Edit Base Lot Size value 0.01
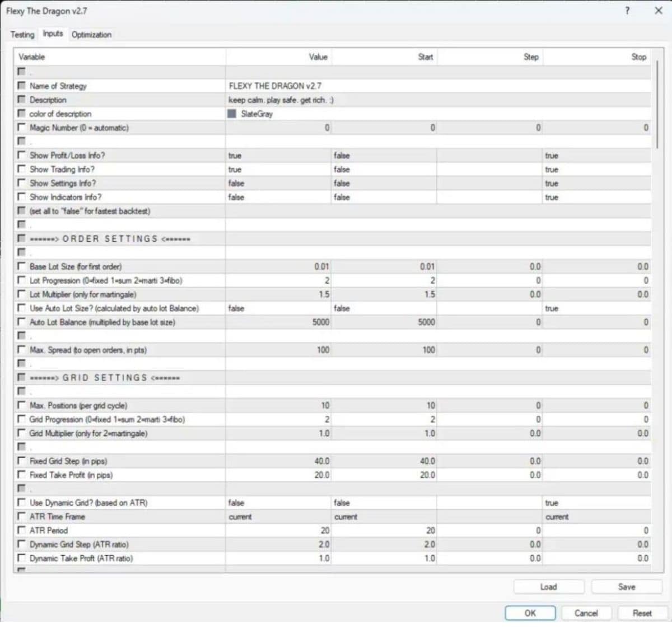 click(278, 266)
